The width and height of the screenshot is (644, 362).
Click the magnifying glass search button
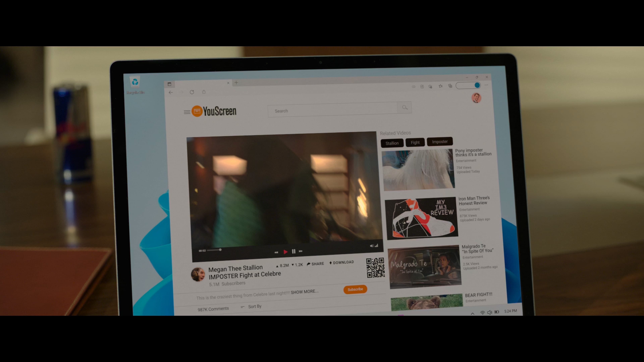click(405, 108)
